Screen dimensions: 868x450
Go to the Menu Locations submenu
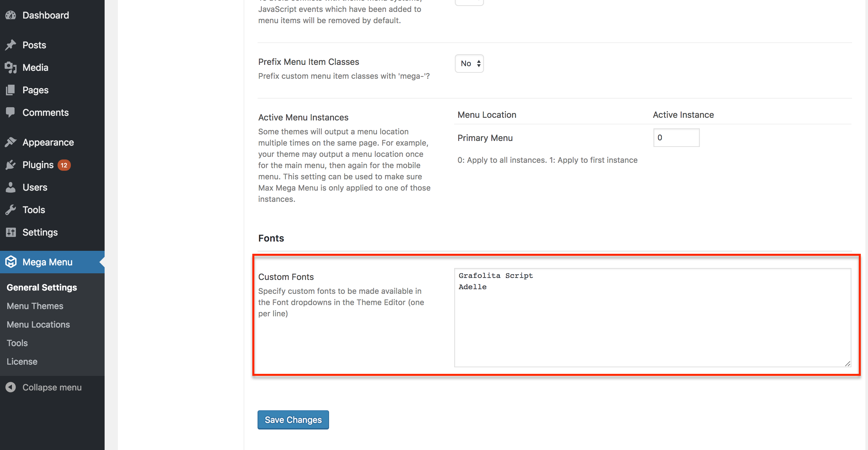(38, 324)
